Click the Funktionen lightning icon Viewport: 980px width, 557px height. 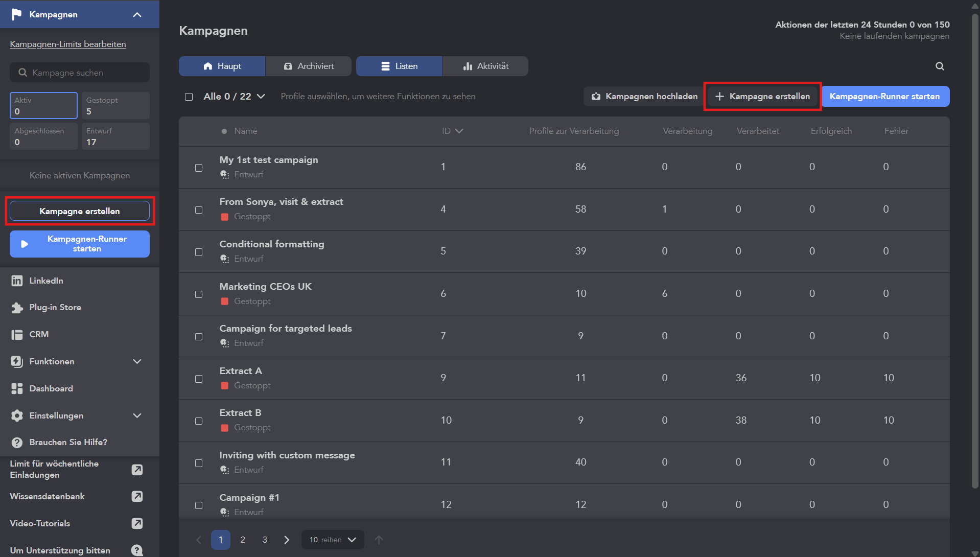(x=17, y=362)
